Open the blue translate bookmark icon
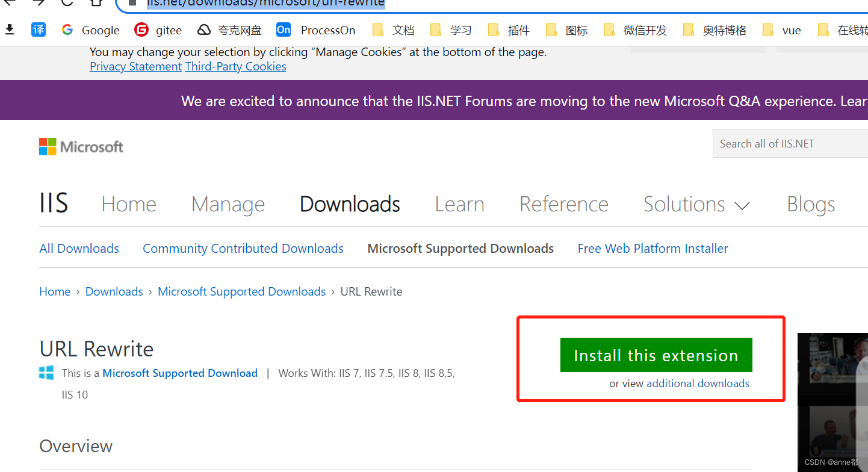 pyautogui.click(x=39, y=29)
